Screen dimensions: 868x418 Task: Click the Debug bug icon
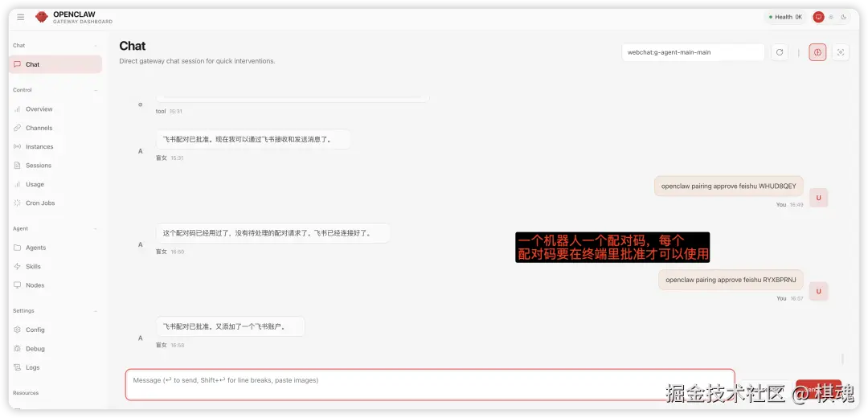17,349
